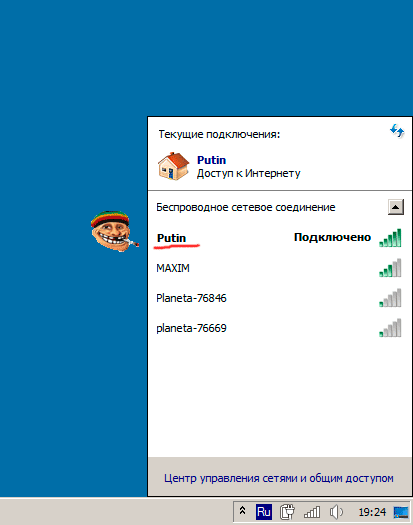The width and height of the screenshot is (413, 525).
Task: Show hidden tray icons with the chevron
Action: (x=243, y=511)
